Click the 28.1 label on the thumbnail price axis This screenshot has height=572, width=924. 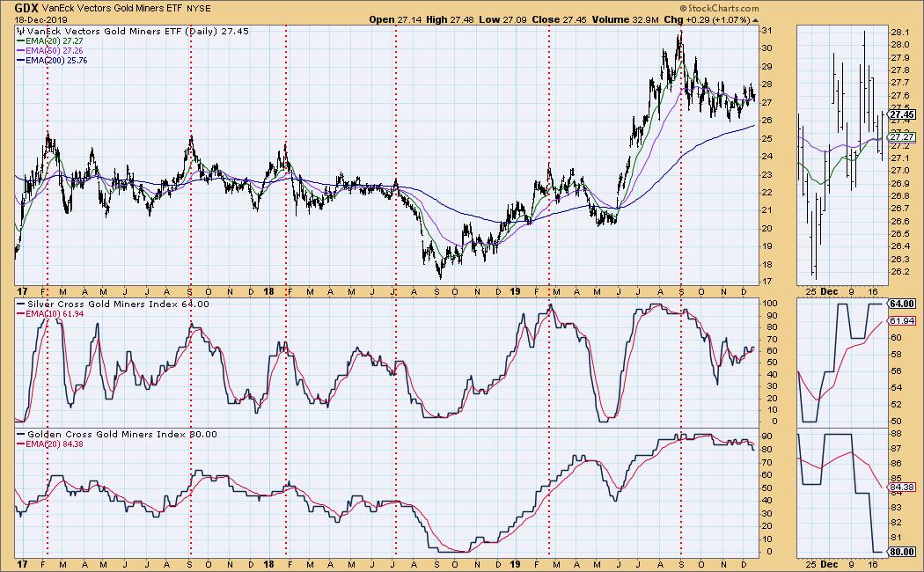[x=898, y=33]
